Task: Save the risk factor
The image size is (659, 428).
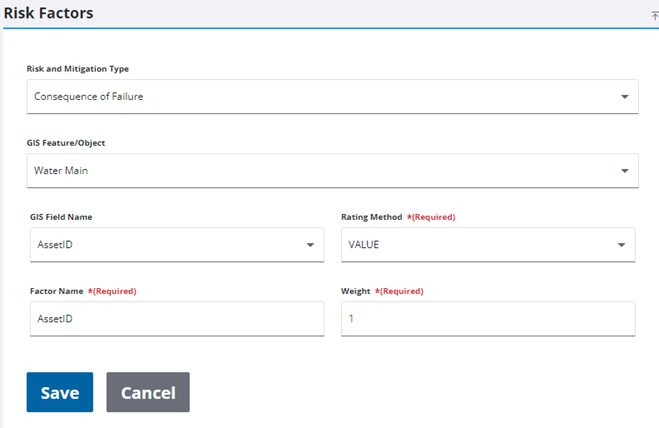Action: tap(60, 392)
